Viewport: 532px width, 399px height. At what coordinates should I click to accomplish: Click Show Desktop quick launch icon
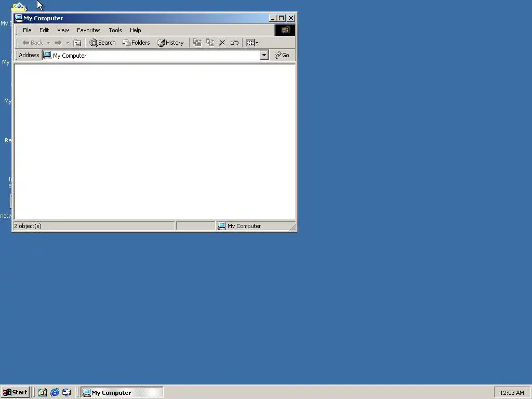42,393
